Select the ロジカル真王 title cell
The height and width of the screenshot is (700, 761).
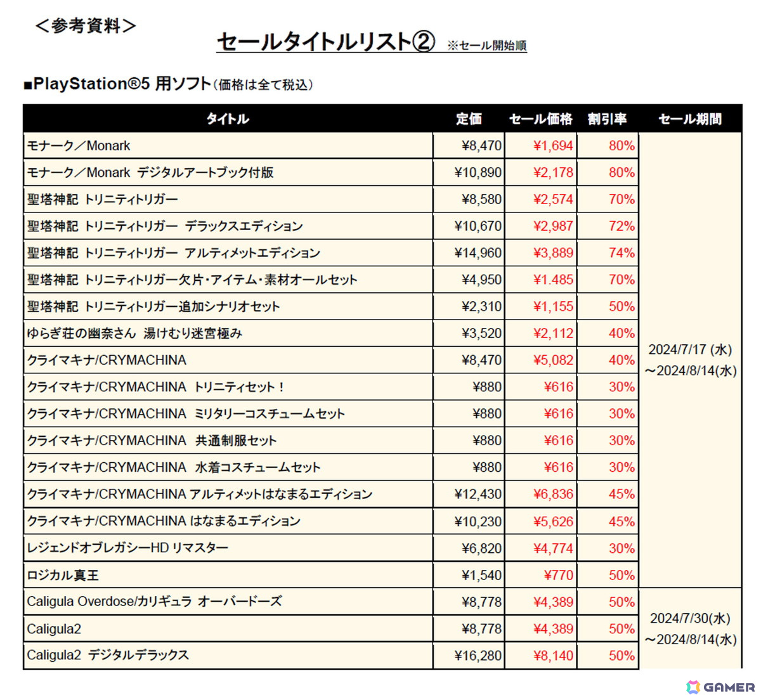(63, 575)
